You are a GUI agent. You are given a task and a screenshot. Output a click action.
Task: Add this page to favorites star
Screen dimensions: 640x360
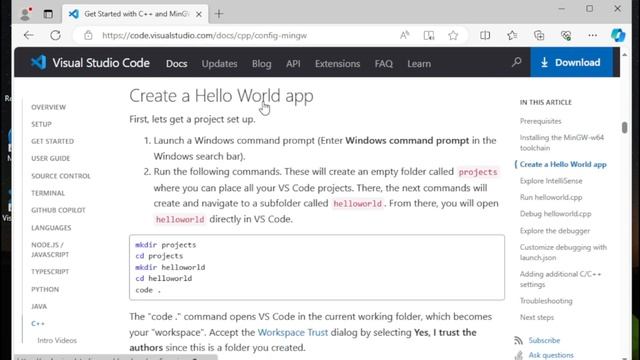click(x=453, y=36)
